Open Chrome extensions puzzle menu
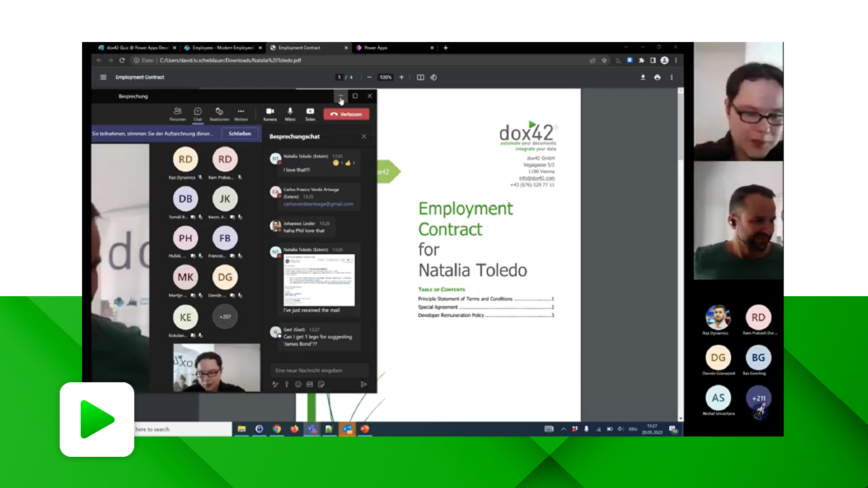 pos(642,60)
